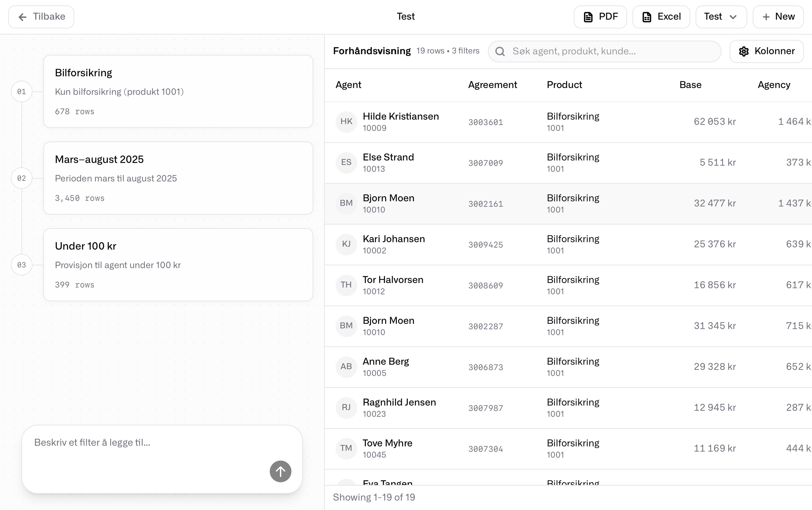Export the report to Excel
This screenshot has height=510, width=812.
pos(661,17)
